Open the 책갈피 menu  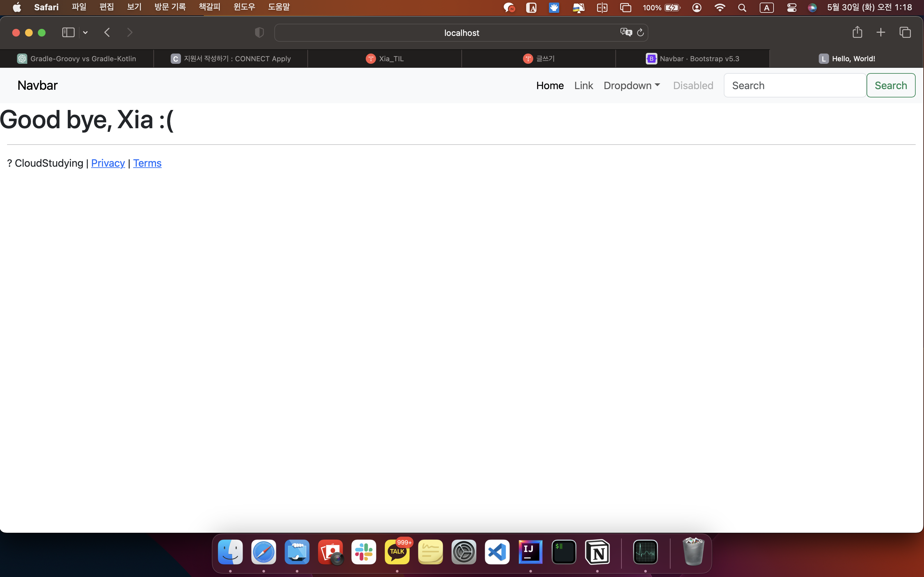pyautogui.click(x=209, y=7)
